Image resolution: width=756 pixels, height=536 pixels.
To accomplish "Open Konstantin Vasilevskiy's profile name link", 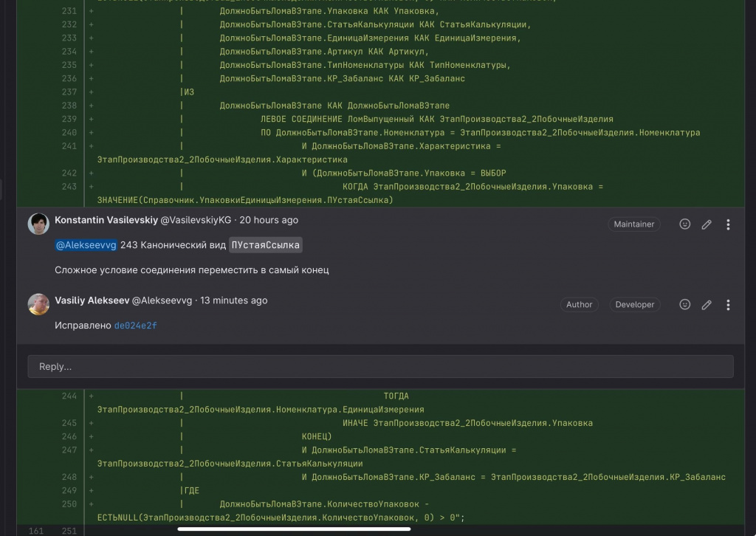I will 106,220.
